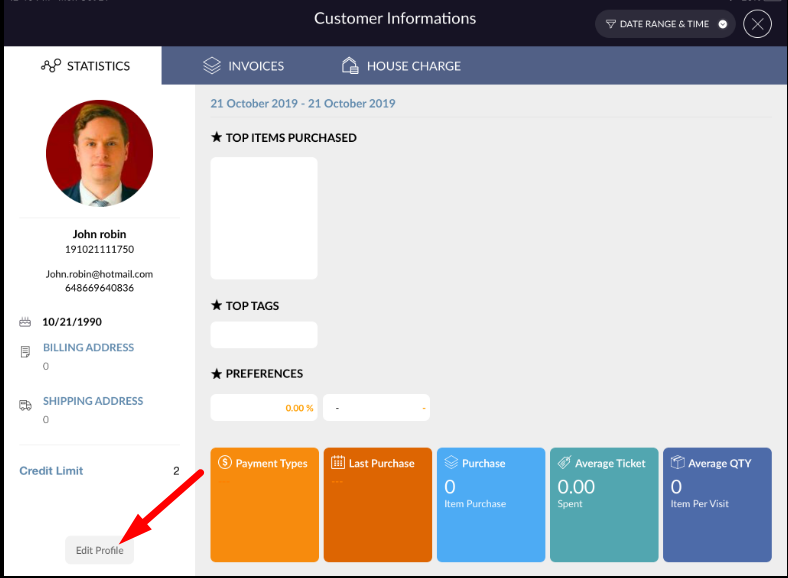Click the Statistics tab graph icon
The height and width of the screenshot is (578, 788).
[51, 66]
